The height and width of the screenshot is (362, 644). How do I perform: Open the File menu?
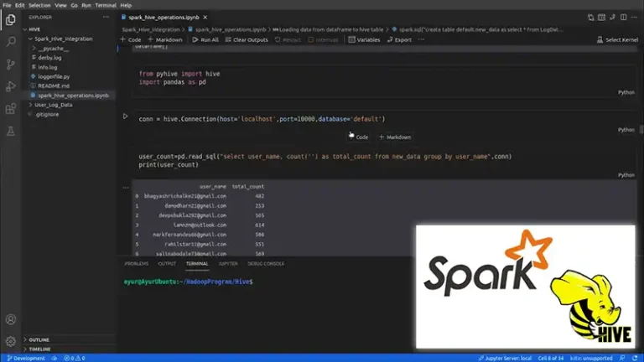pyautogui.click(x=7, y=5)
